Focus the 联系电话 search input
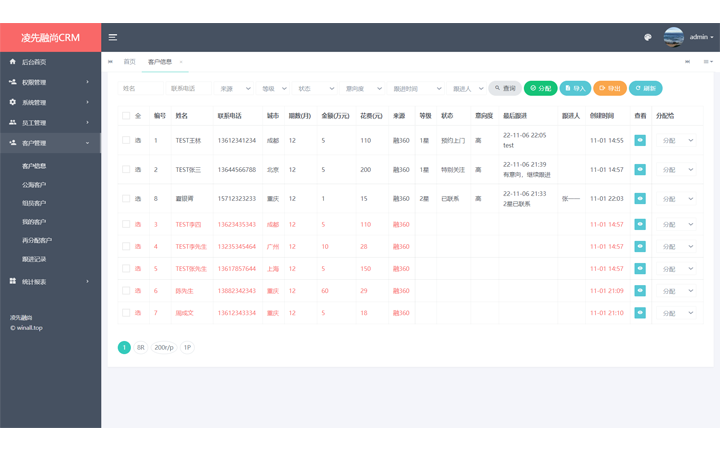720x450 pixels. tap(188, 88)
